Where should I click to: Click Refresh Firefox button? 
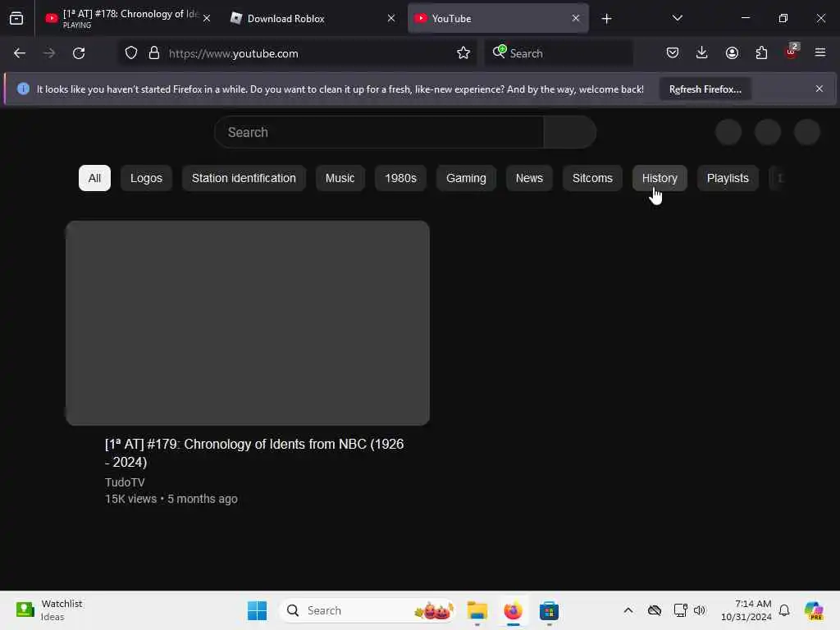[x=705, y=89]
